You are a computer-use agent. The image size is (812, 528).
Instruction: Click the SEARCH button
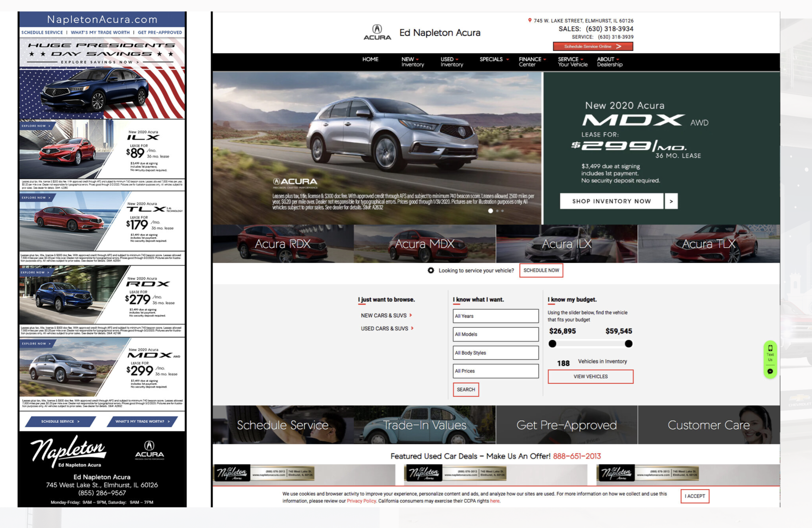pyautogui.click(x=466, y=389)
